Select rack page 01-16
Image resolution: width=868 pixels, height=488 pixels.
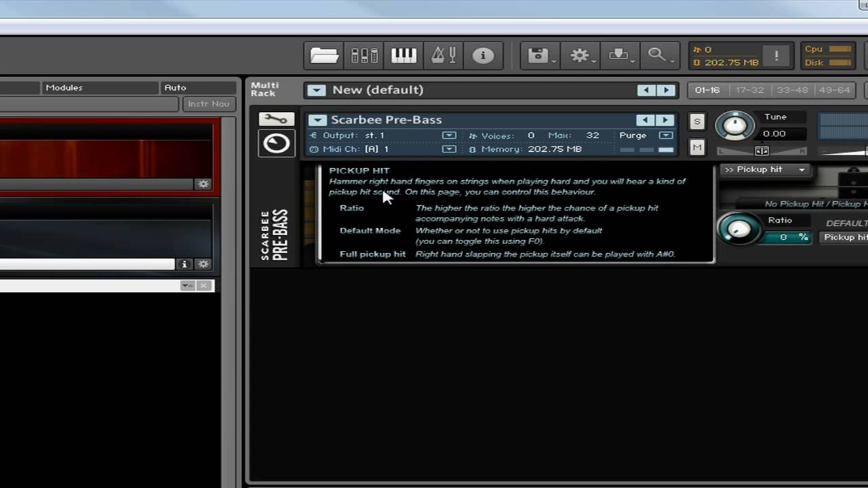(x=707, y=90)
